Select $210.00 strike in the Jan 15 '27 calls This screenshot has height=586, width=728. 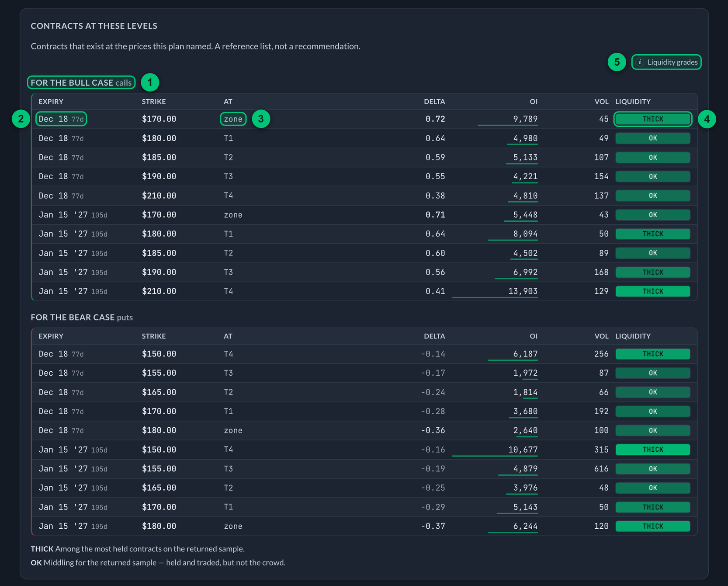coord(159,291)
